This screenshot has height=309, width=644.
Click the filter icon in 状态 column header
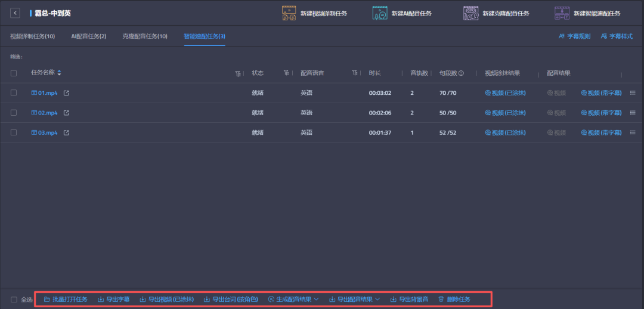click(287, 73)
